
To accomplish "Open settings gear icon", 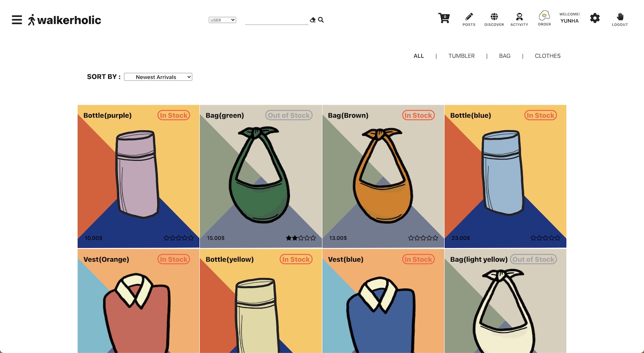I will point(595,18).
